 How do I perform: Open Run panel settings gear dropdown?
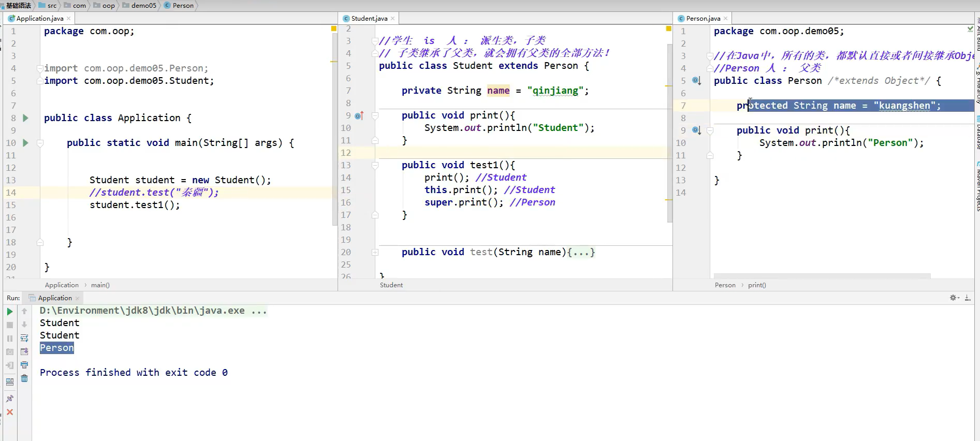tap(955, 298)
